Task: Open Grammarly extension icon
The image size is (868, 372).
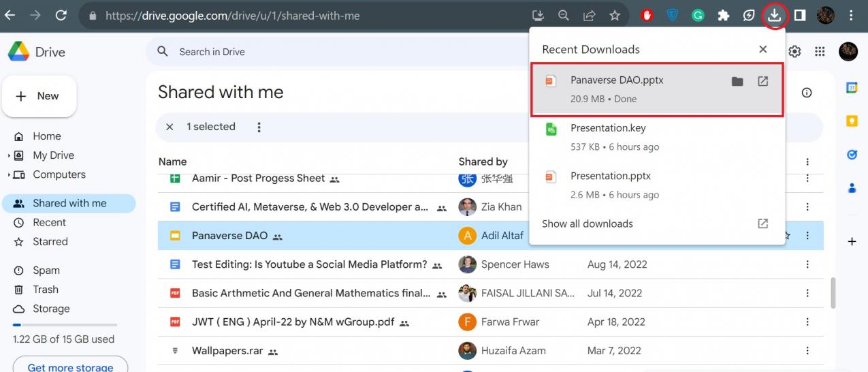Action: pos(698,15)
